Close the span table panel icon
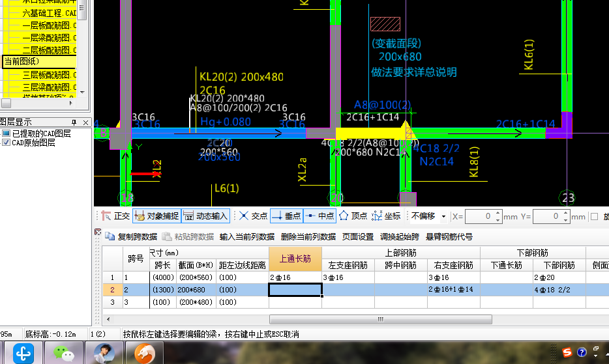The image size is (609, 364). [x=98, y=232]
